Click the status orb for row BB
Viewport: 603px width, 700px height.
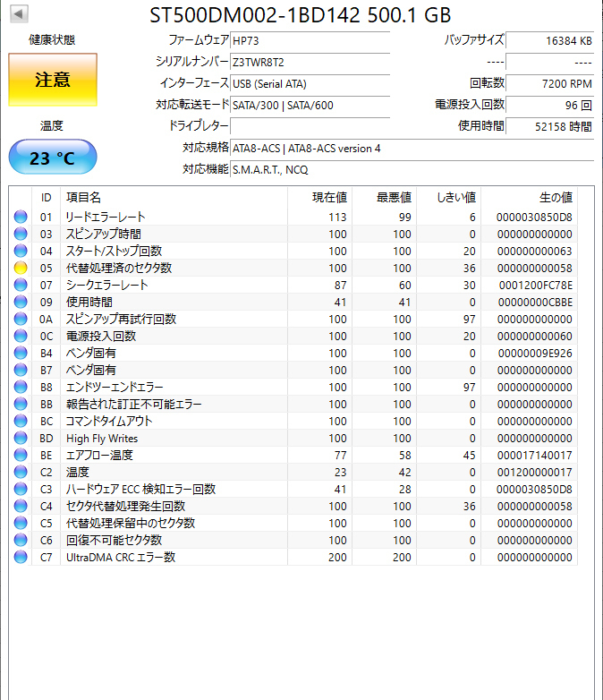pos(21,404)
